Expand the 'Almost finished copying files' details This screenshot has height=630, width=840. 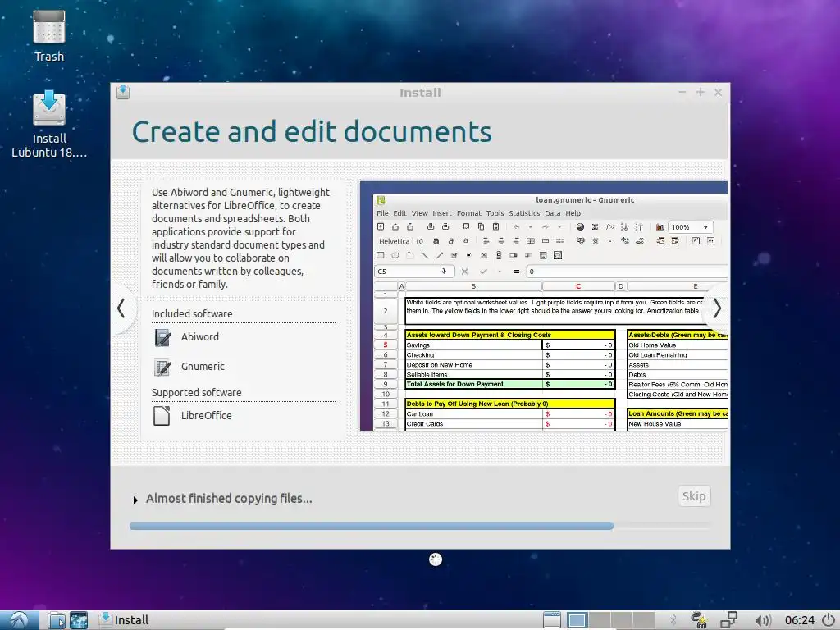(x=135, y=500)
